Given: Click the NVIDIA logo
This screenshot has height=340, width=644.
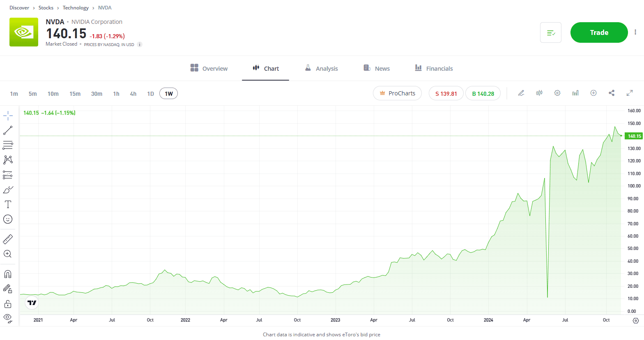Looking at the screenshot, I should coord(24,32).
